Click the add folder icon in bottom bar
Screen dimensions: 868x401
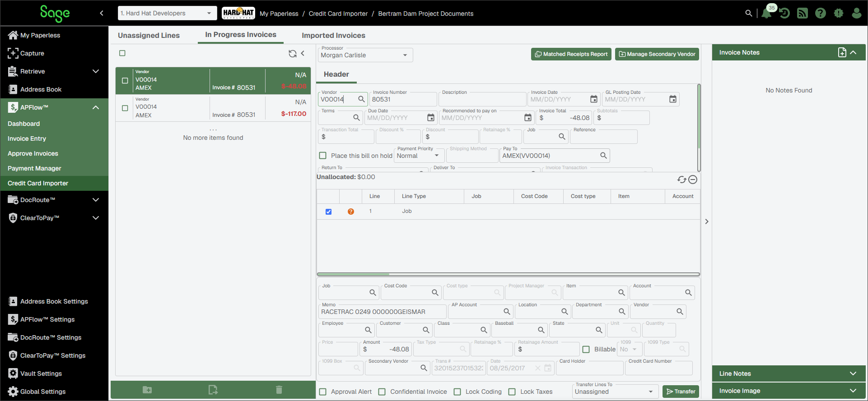pyautogui.click(x=147, y=390)
